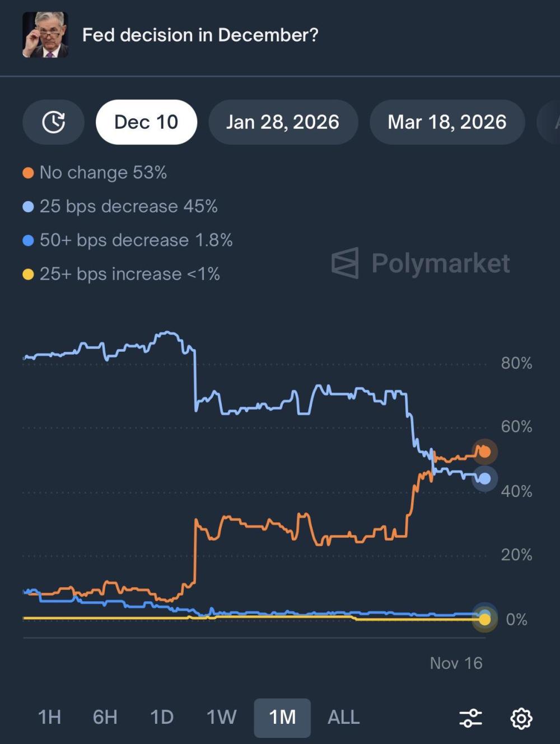Open chart filter sliders icon

tap(470, 718)
